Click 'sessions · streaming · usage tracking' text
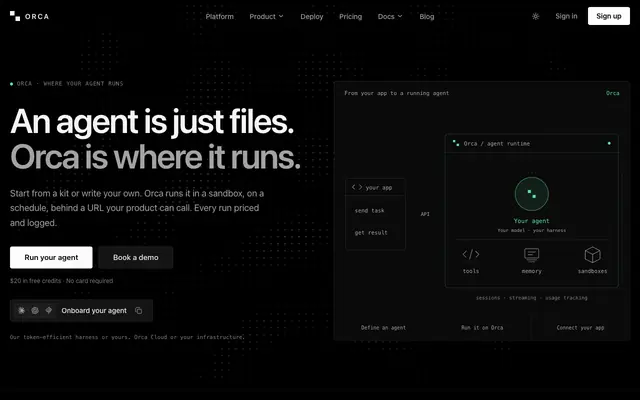Screen dimensions: 640x400 531,298
